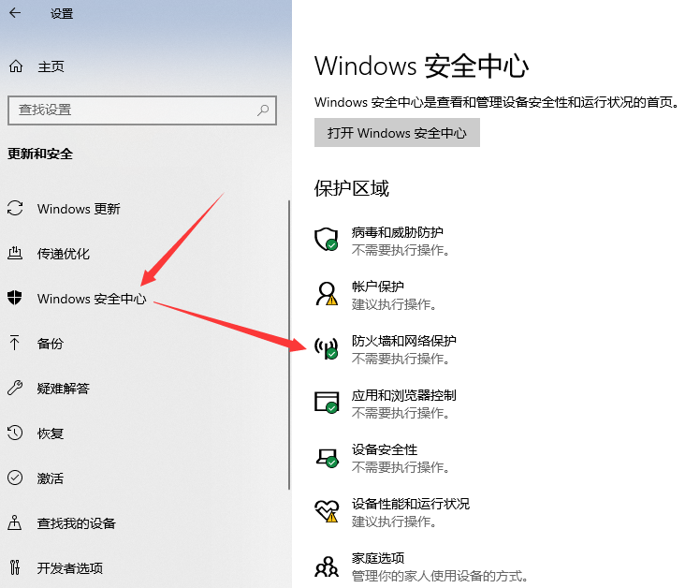Open 备份 backup settings
This screenshot has width=700, height=588.
point(51,344)
